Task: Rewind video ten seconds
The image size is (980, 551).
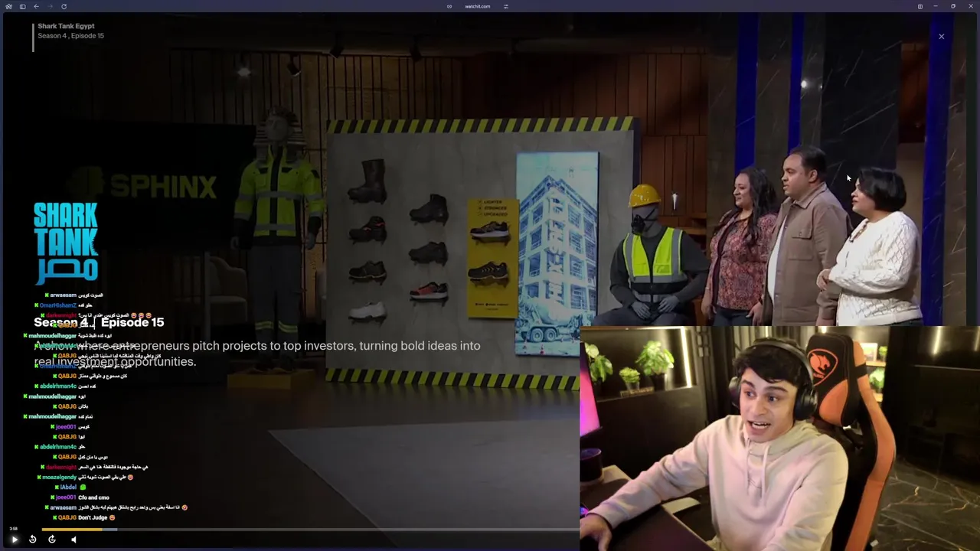Action: pos(32,540)
